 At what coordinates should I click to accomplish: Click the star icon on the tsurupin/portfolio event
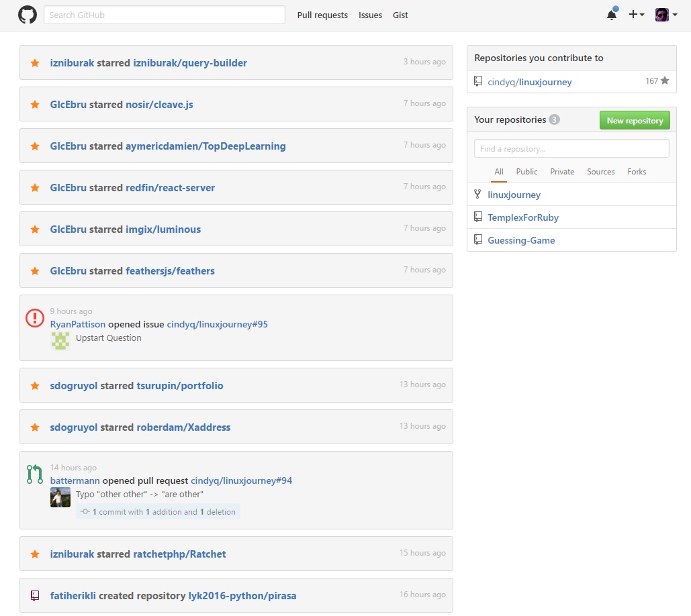pyautogui.click(x=35, y=386)
